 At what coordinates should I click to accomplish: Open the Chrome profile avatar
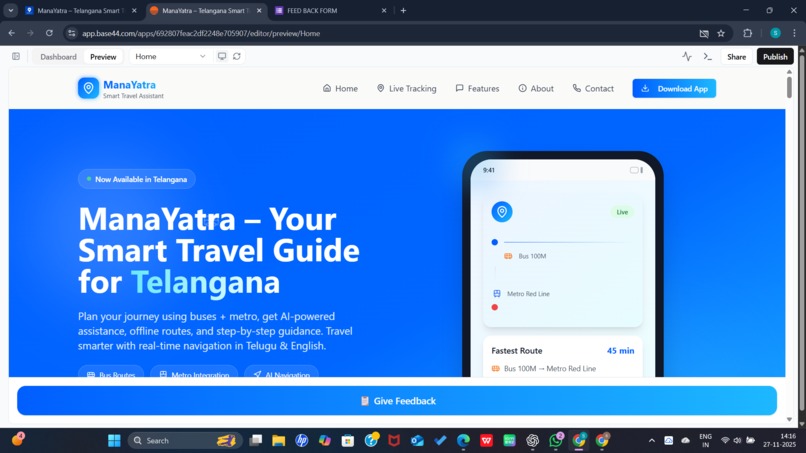775,33
